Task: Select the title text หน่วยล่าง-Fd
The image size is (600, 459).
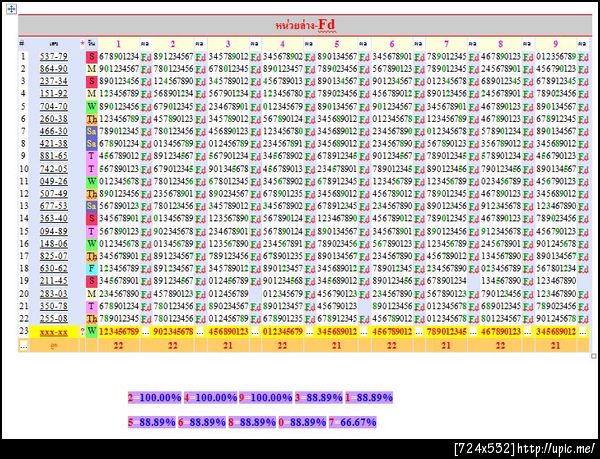Action: 305,25
